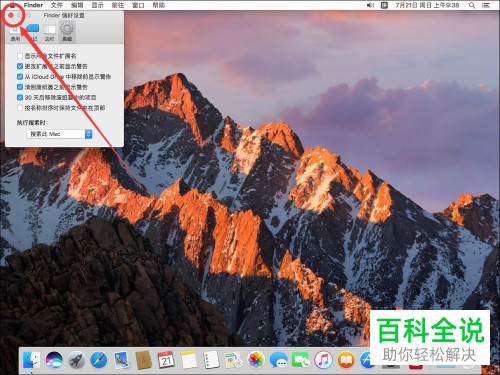The height and width of the screenshot is (375, 500).
Task: Select the 高级 gear tab
Action: 67,33
